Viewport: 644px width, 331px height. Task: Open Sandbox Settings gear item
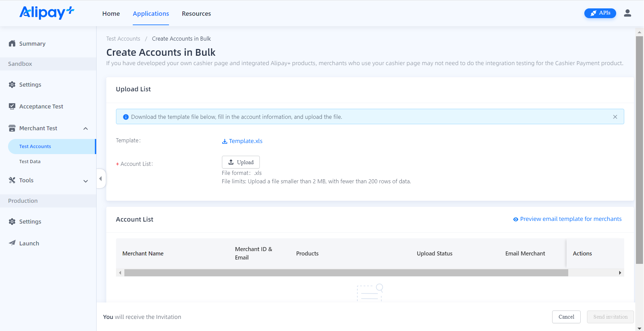click(x=30, y=85)
